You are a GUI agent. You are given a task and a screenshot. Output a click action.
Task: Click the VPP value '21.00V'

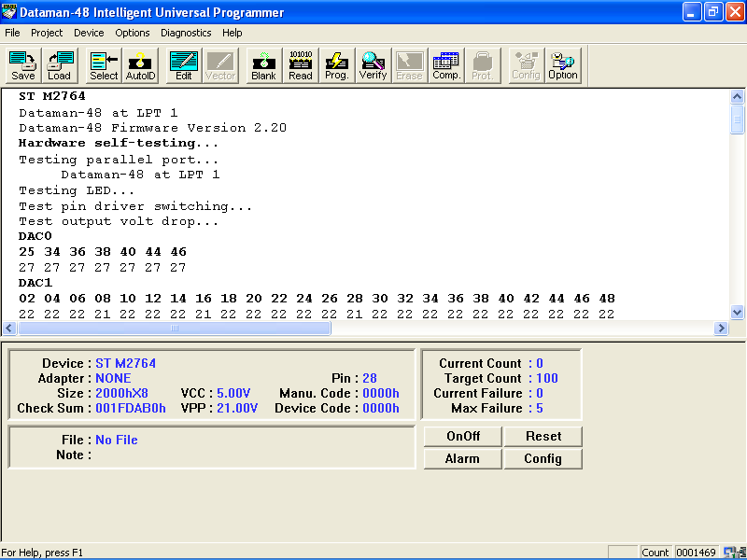237,408
